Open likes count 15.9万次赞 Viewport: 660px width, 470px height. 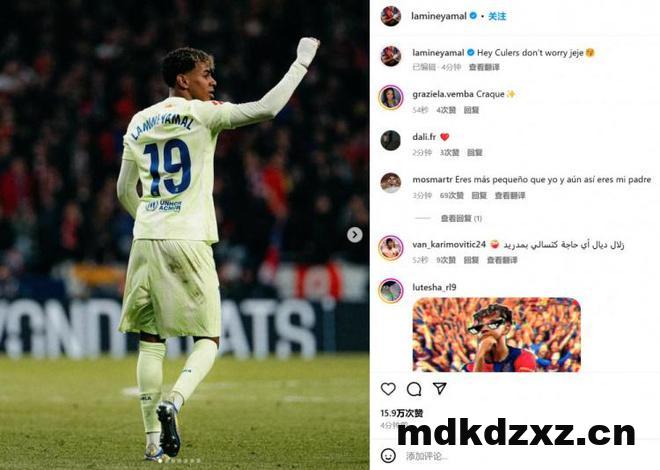402,414
